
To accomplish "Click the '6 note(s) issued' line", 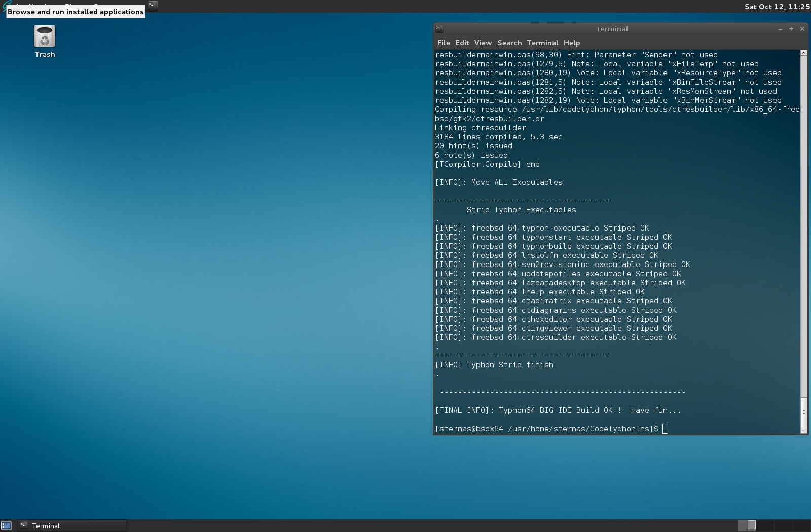I will pos(471,155).
